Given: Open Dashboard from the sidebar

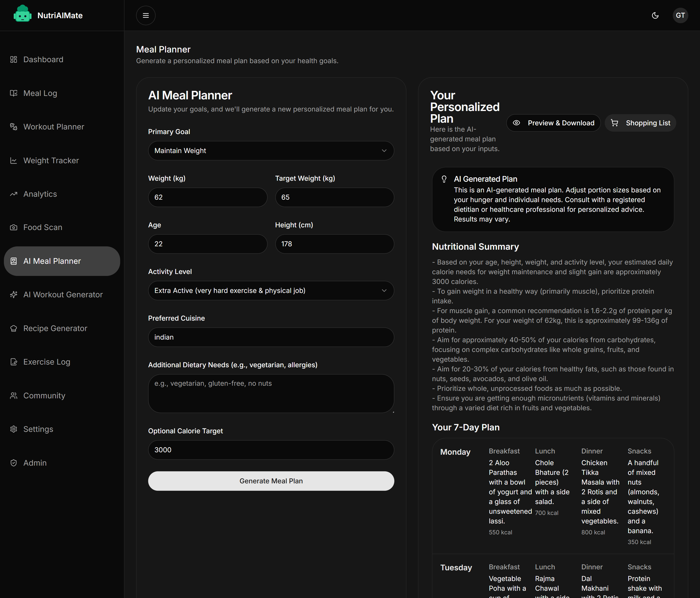Looking at the screenshot, I should 43,60.
